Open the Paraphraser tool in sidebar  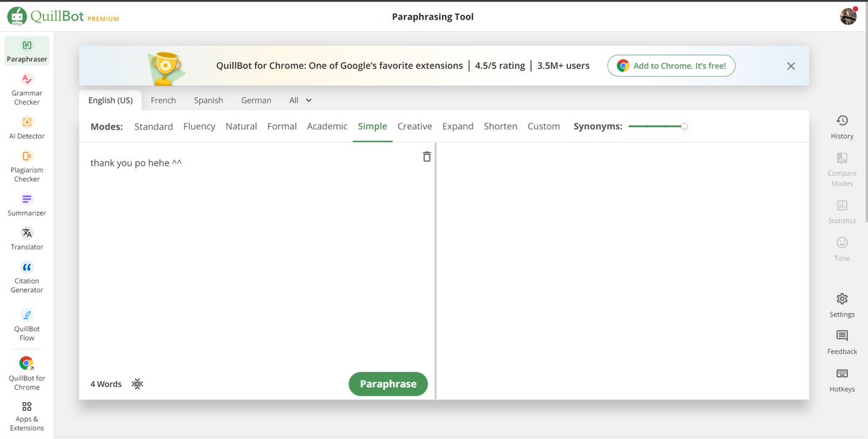pos(27,51)
